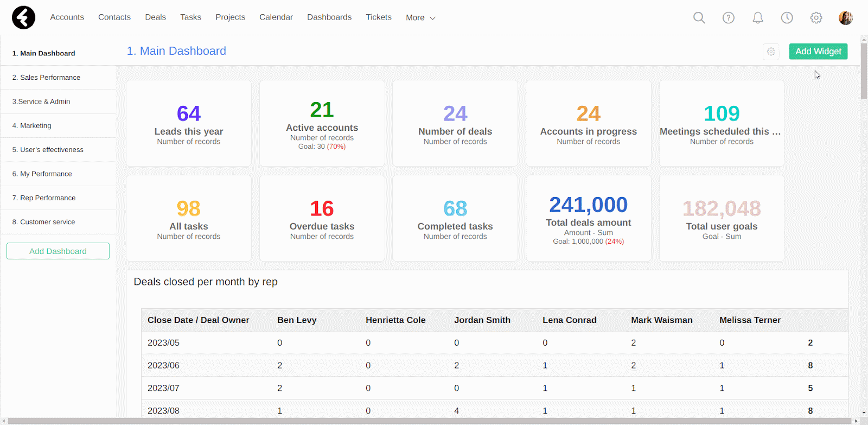Open the Leads this year widget
868x425 pixels.
[189, 123]
